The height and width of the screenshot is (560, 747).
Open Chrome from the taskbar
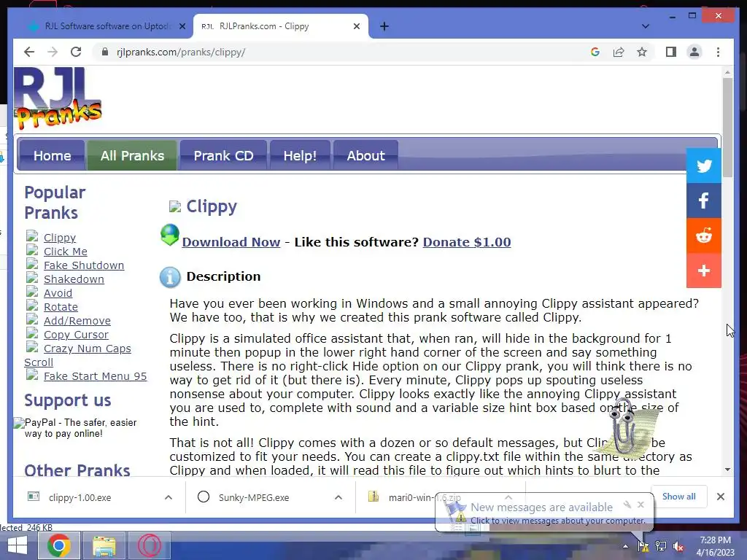point(58,545)
